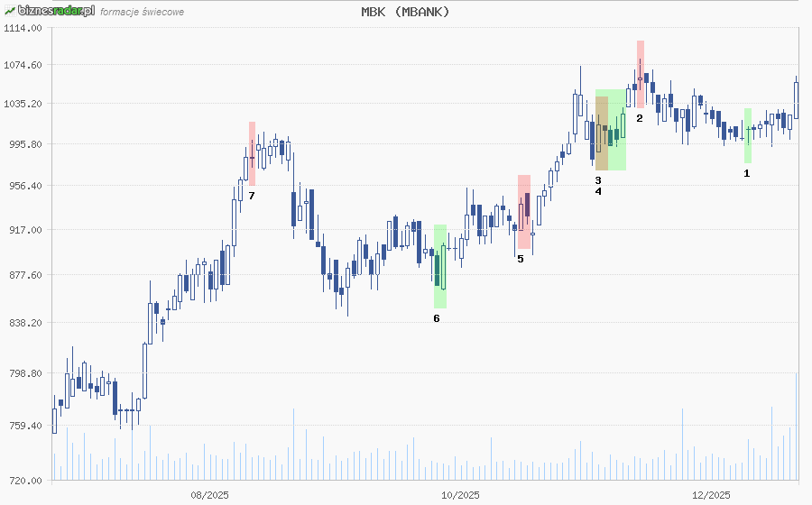Click the biznesradar.pl logo
The width and height of the screenshot is (812, 505).
coord(49,11)
